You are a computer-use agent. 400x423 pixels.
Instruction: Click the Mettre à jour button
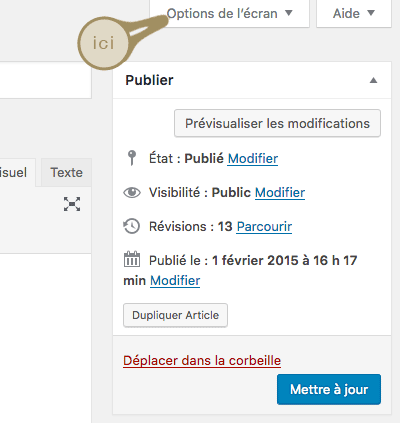pyautogui.click(x=329, y=389)
